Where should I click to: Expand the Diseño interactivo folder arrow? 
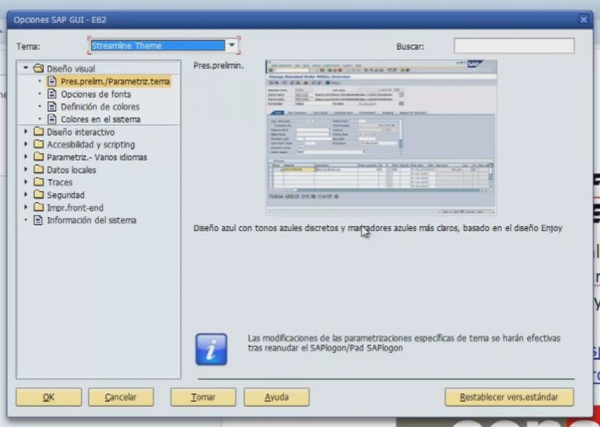click(26, 132)
